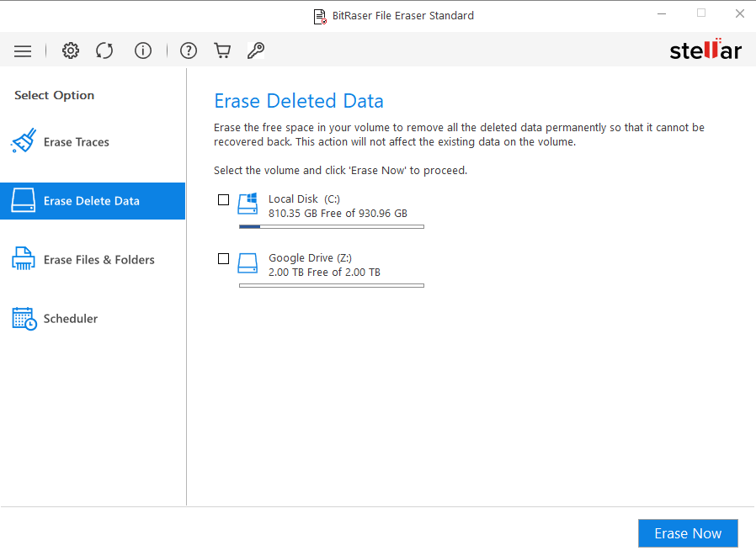Click the Local Disk (C:) Windows drive icon
The image size is (756, 556).
coord(248,204)
